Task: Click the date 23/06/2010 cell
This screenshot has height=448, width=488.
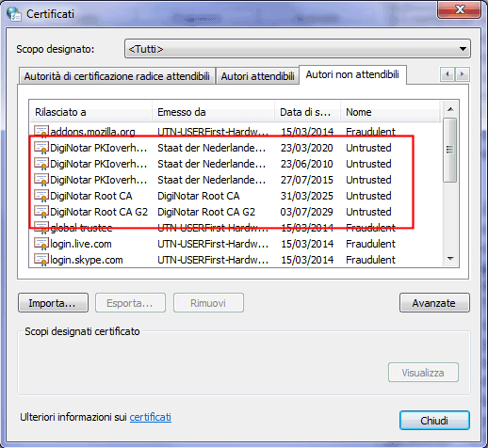Action: 307,164
